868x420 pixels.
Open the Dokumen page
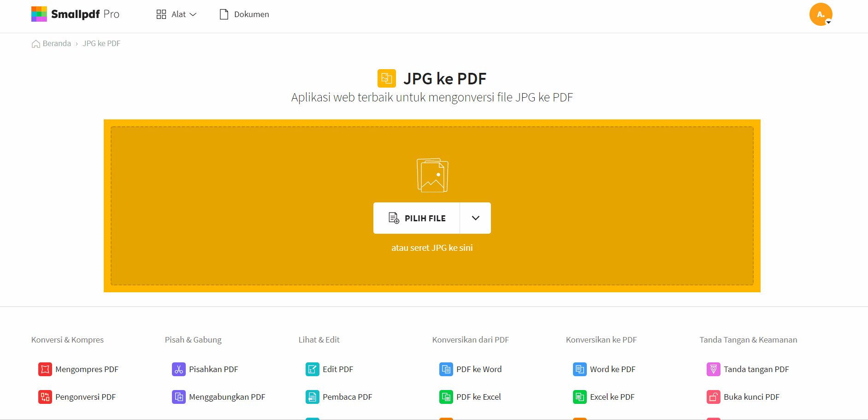[x=244, y=14]
